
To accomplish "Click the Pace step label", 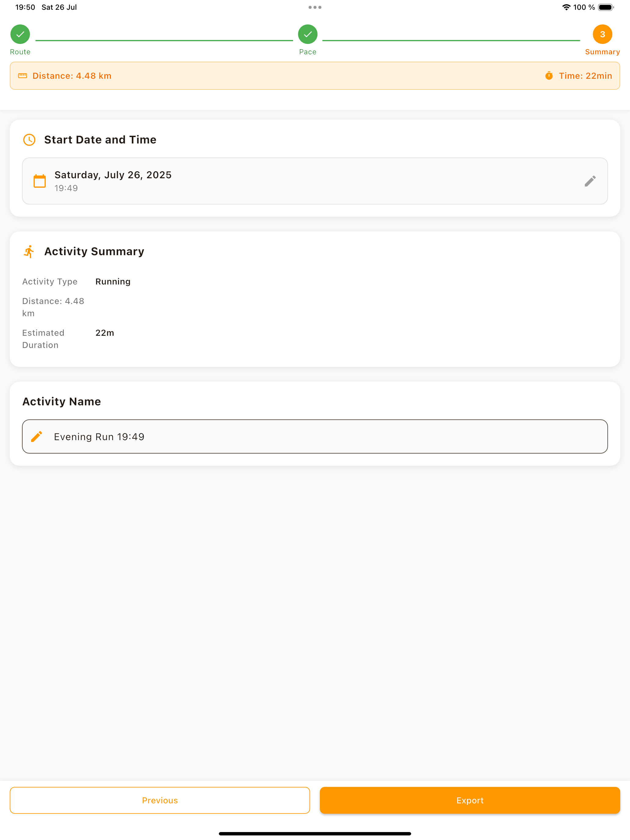I will [308, 52].
